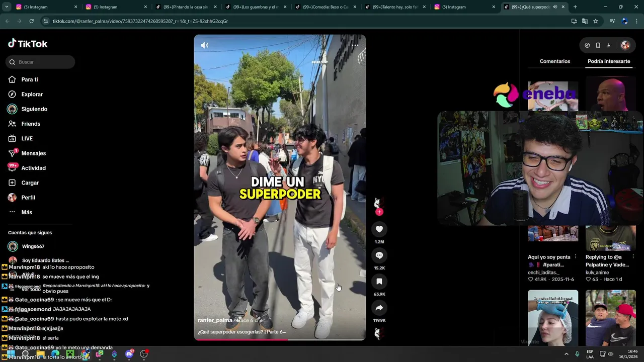
Task: Expand the tab search dropdown arrow
Action: click(7, 7)
